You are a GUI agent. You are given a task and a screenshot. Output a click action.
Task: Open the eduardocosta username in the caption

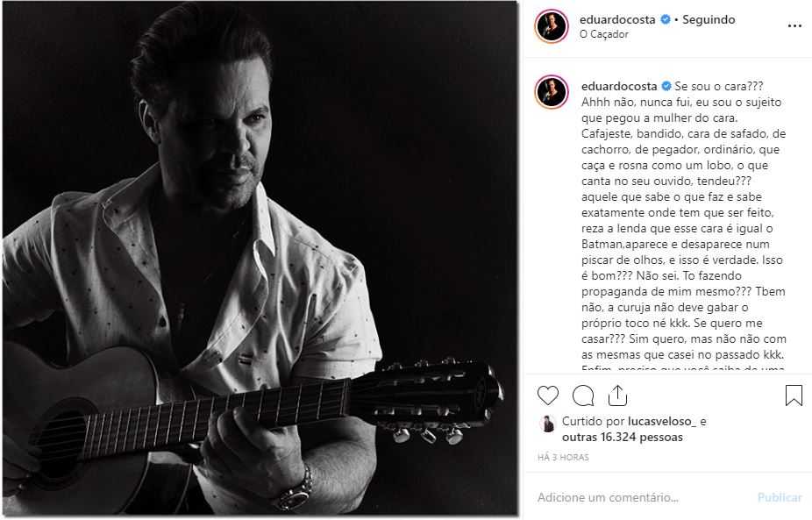coord(618,86)
